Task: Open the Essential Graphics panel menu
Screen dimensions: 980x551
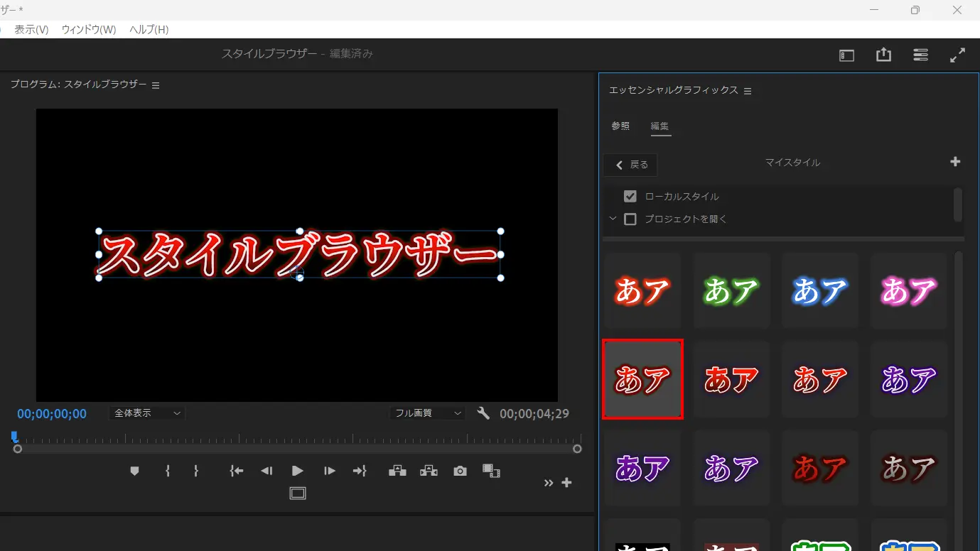Action: 748,91
